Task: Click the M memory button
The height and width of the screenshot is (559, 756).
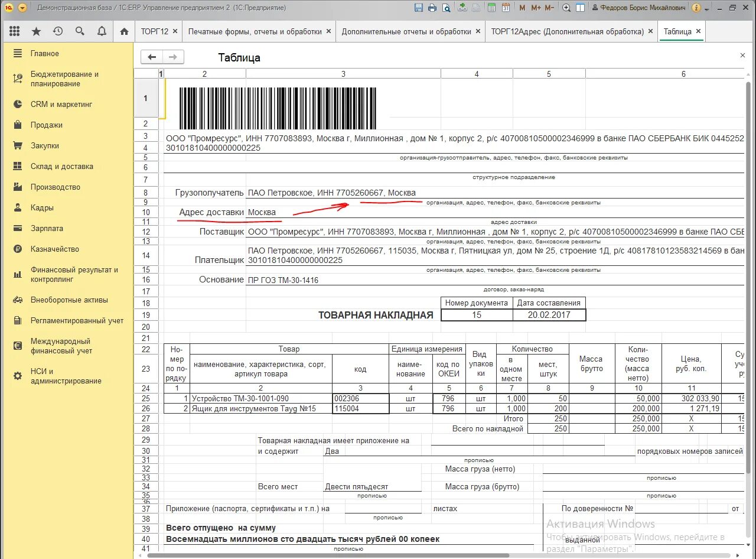Action: click(x=522, y=8)
